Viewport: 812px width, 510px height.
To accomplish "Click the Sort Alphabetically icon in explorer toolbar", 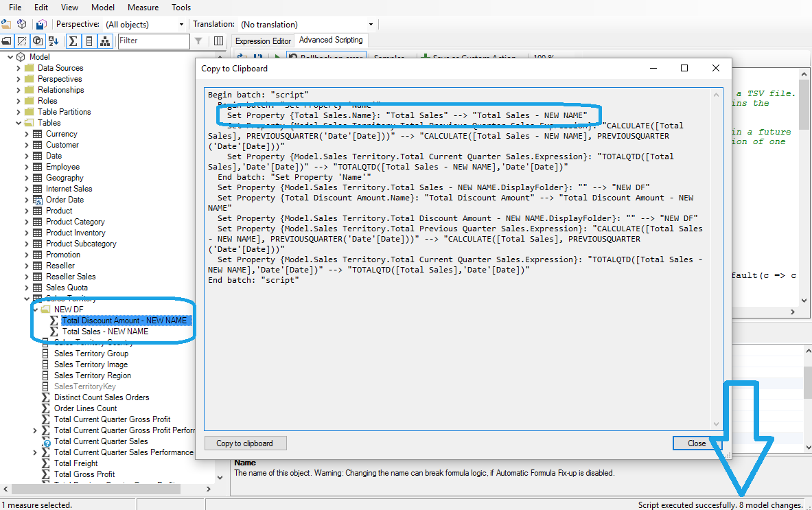I will pos(54,41).
